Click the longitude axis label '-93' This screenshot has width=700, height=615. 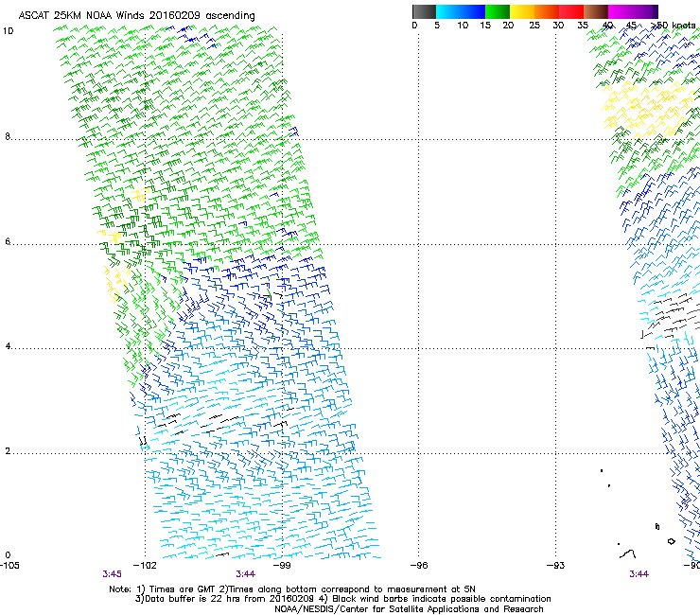pos(556,566)
